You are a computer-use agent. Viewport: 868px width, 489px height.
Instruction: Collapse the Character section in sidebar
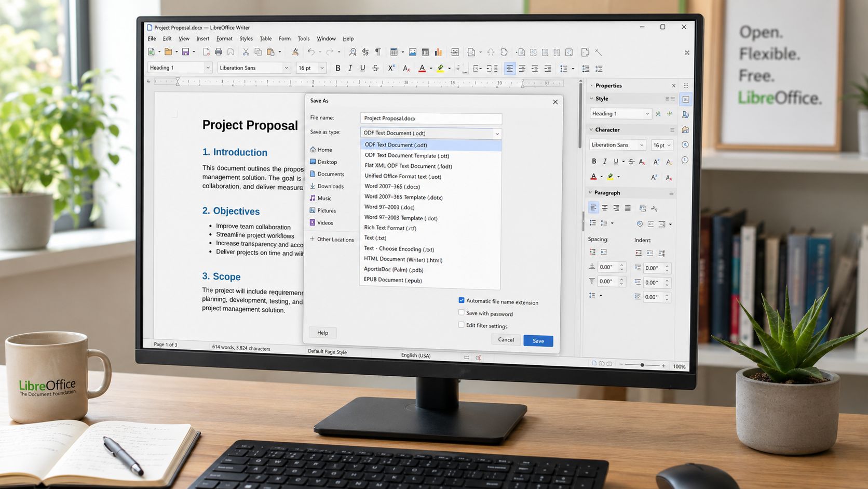pos(591,129)
